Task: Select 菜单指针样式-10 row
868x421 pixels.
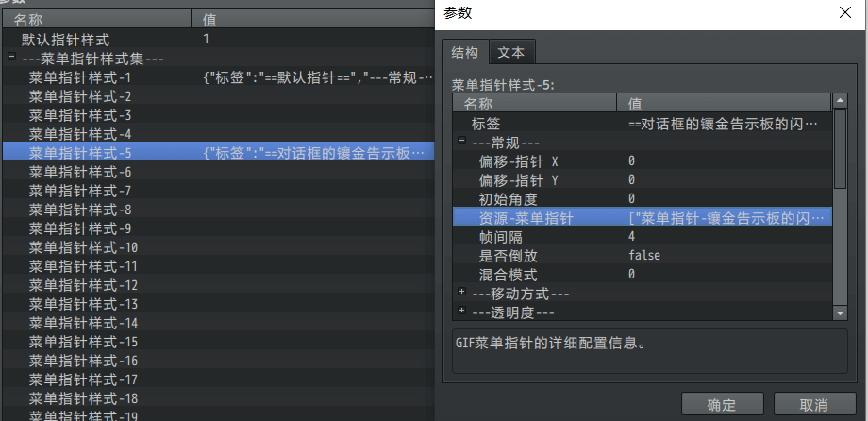Action: [x=83, y=247]
